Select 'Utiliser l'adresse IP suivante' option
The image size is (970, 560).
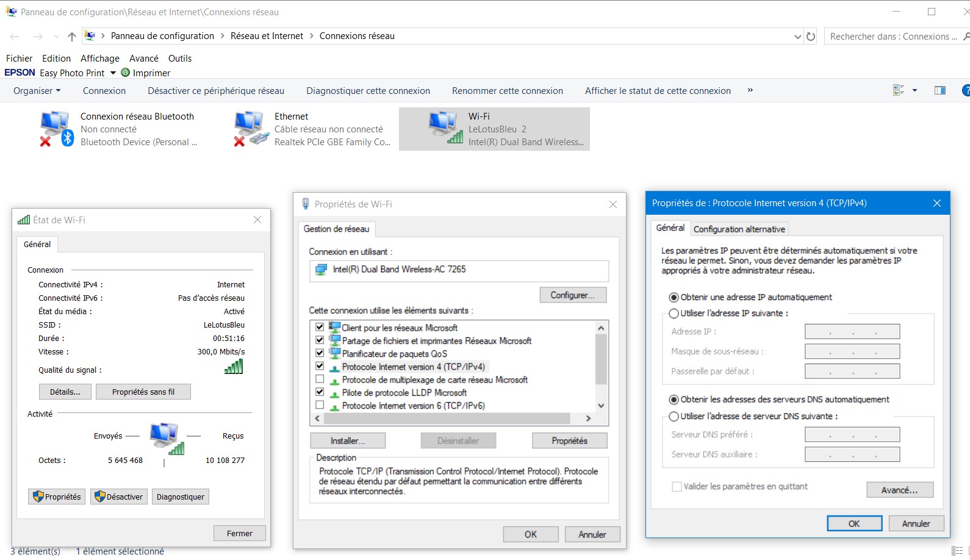[674, 314]
